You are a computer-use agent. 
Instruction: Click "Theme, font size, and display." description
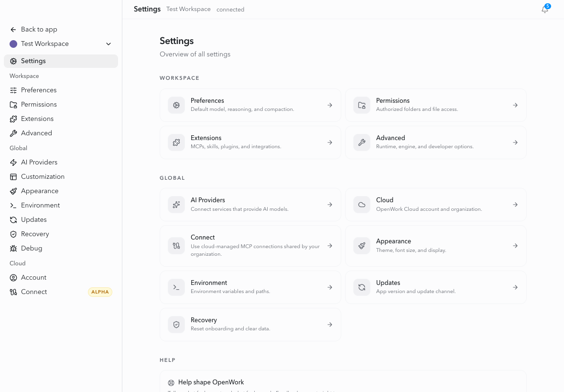click(x=411, y=250)
